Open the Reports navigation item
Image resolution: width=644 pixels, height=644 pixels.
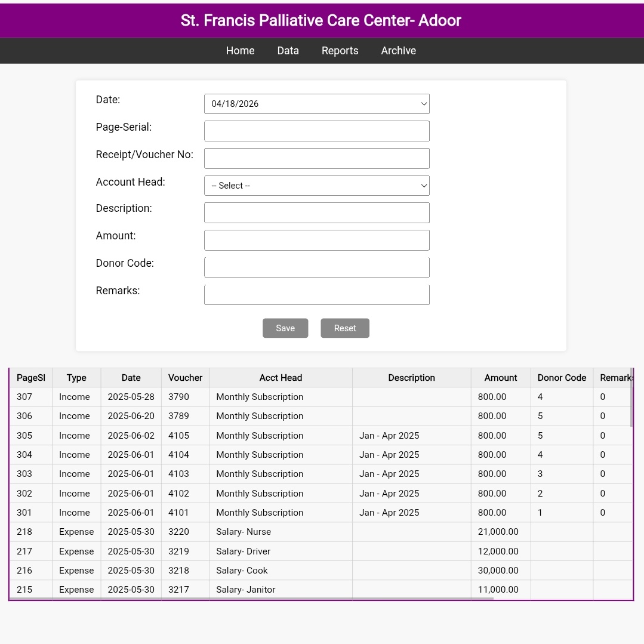tap(340, 50)
